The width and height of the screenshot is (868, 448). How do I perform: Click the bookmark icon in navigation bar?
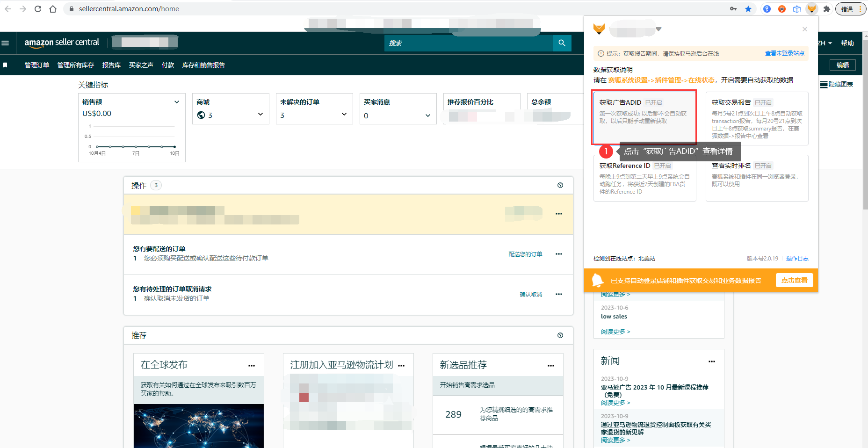[5, 65]
